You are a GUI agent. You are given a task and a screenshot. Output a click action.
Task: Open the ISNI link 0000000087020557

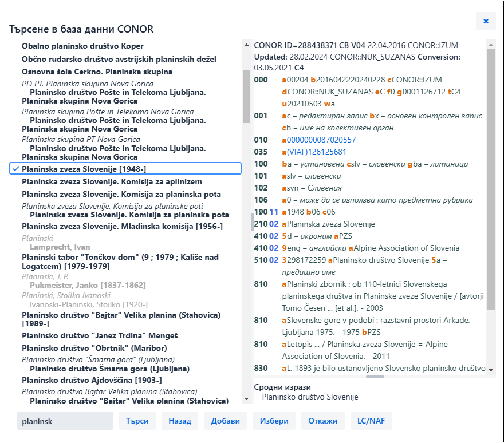[x=321, y=140]
